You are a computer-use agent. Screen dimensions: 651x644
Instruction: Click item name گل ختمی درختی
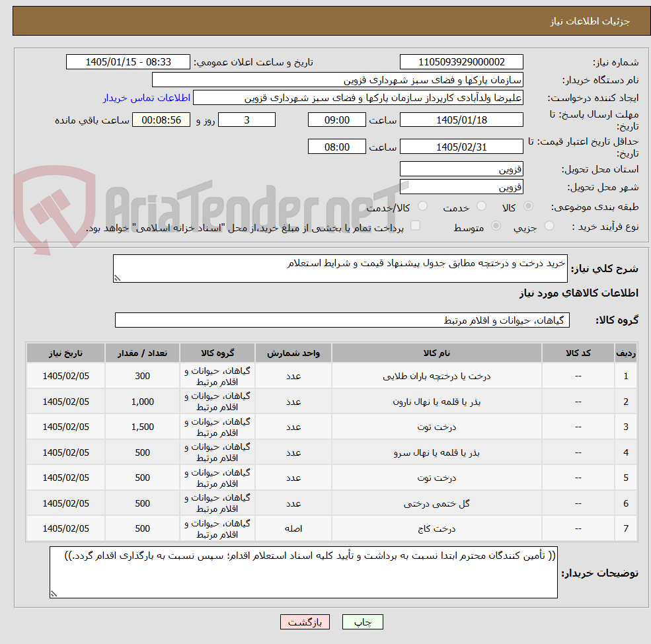pos(436,504)
